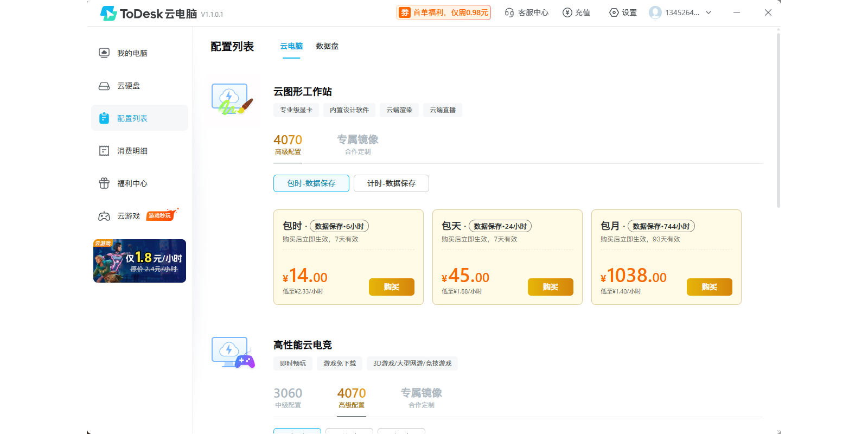Buy the 包月 1038.00 plan
Image resolution: width=868 pixels, height=434 pixels.
click(x=710, y=287)
